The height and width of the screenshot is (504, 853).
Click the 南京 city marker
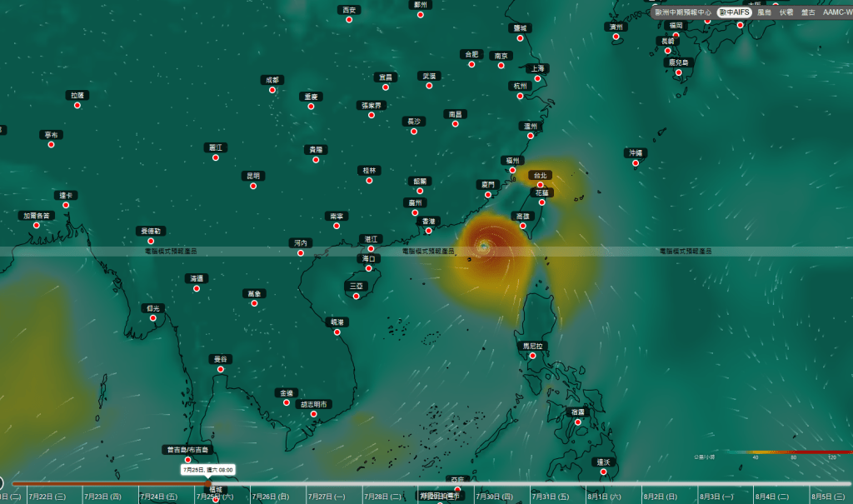pos(501,65)
